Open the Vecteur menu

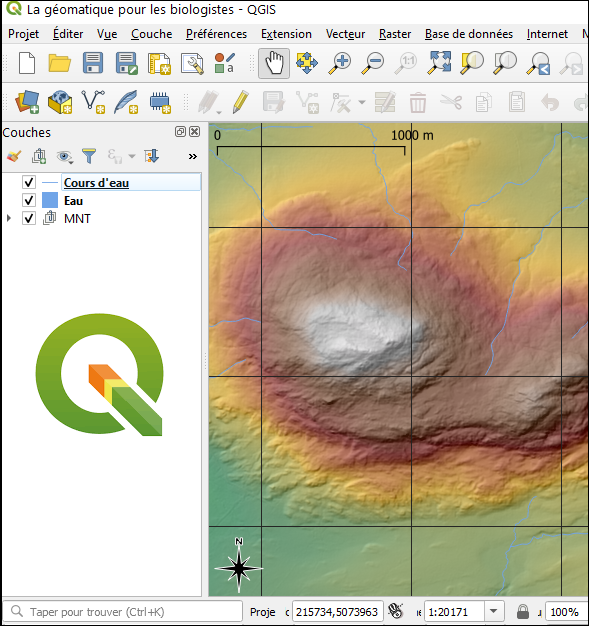[x=345, y=34]
